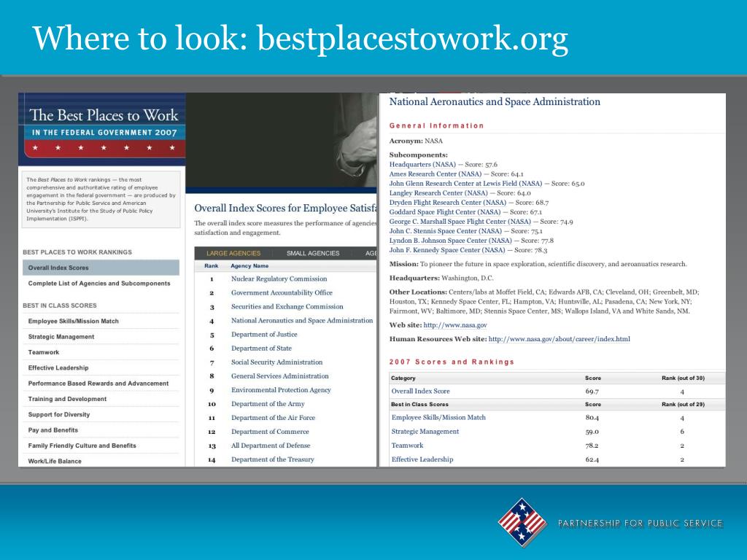Open Complete List of Agencies and Subcomponents

pos(99,284)
